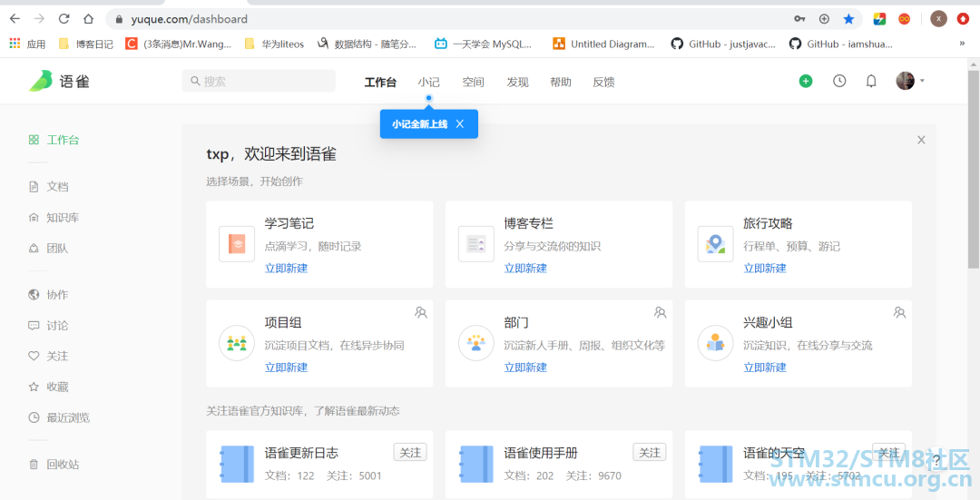
Task: Click the members icon on 项目组 card
Action: pos(421,312)
